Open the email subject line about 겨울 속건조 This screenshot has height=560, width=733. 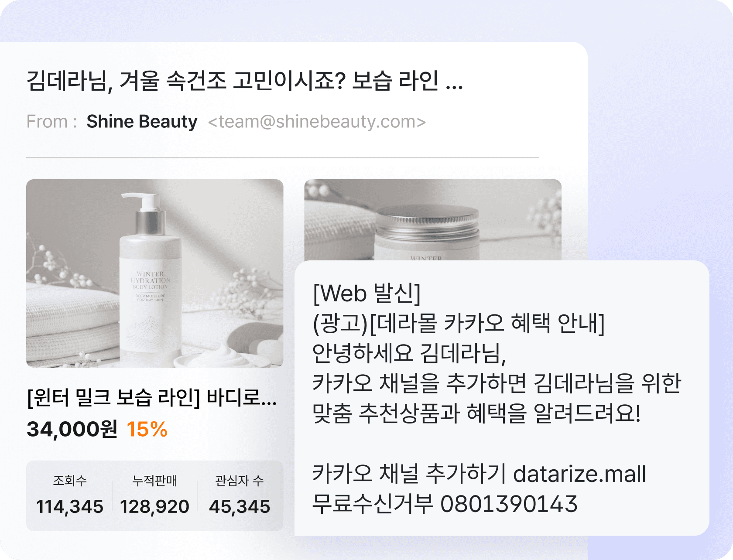[244, 81]
